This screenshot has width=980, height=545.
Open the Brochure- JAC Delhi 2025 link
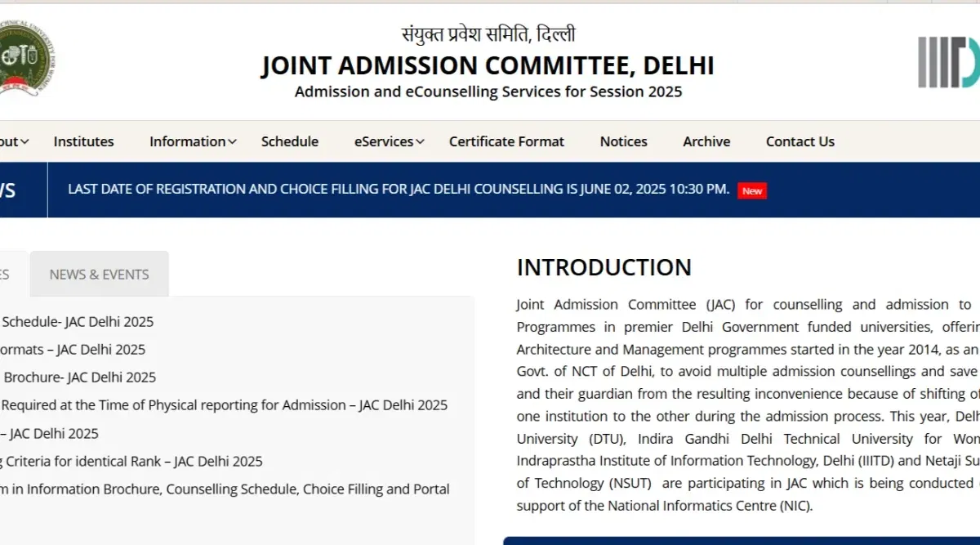[x=78, y=377]
